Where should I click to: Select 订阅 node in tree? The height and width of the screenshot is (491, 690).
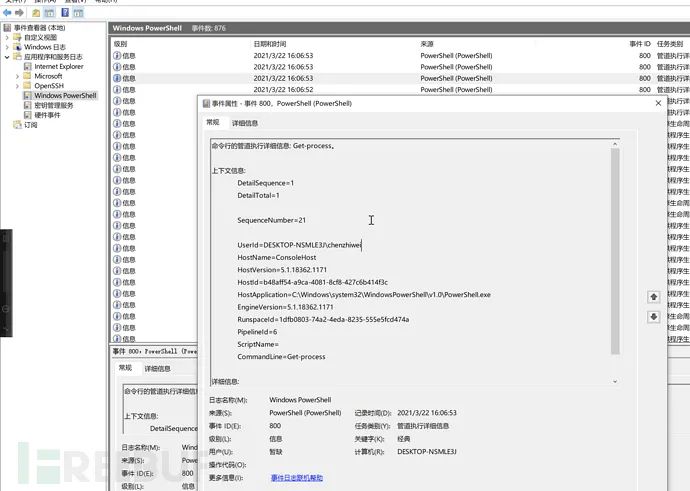(x=30, y=125)
